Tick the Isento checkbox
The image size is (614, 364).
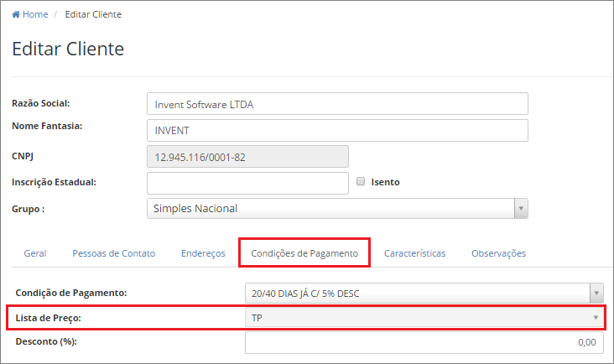point(361,181)
